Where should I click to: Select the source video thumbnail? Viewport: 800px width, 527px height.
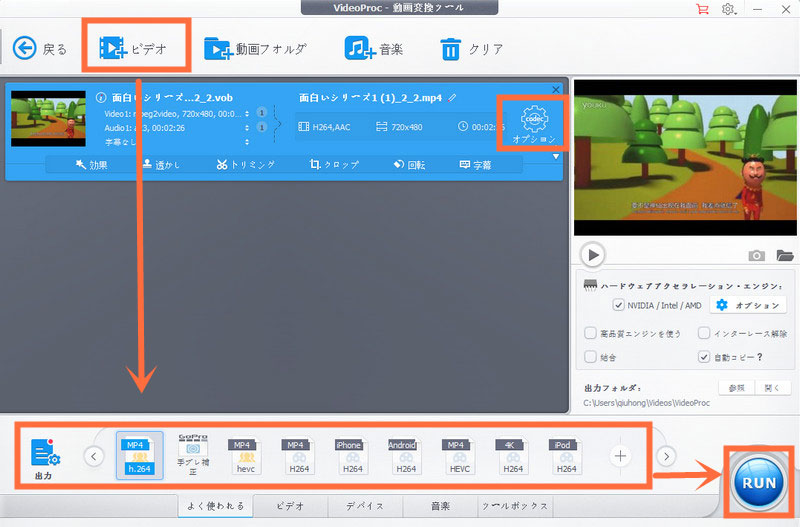[48, 118]
